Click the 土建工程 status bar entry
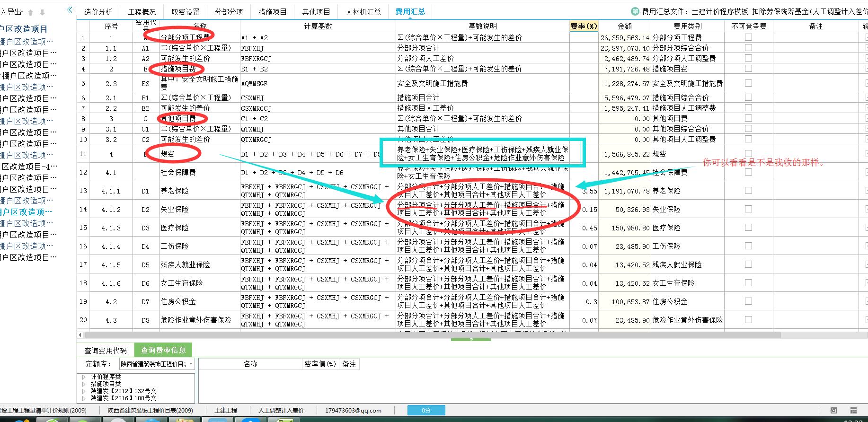The width and height of the screenshot is (868, 422). [226, 411]
